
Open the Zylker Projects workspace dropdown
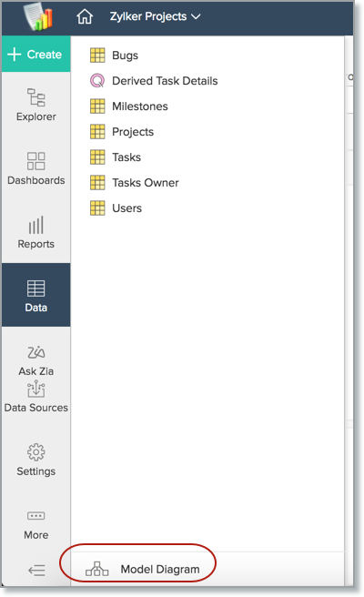[x=155, y=16]
